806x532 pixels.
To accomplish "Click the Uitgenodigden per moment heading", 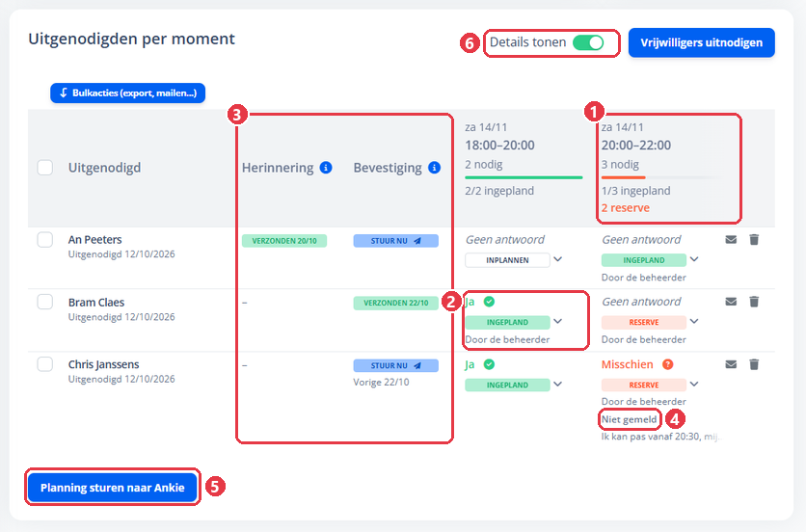I will coord(131,40).
